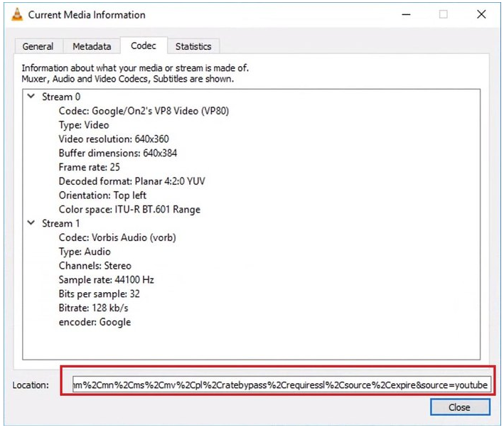
Task: Collapse the Stream 1 chevron
Action: [31, 222]
